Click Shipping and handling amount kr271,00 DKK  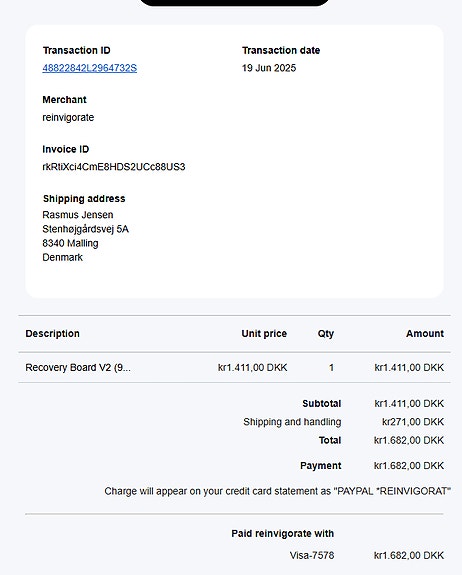point(413,422)
